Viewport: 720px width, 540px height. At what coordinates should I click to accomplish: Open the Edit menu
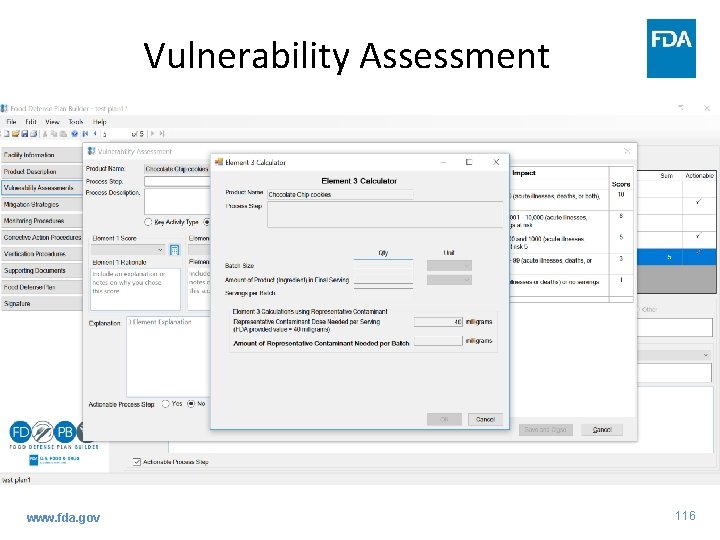point(31,122)
